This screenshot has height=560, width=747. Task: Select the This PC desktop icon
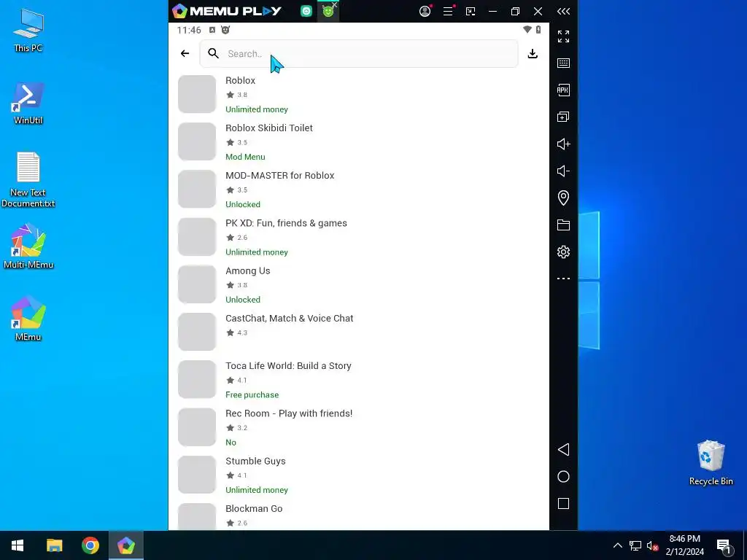pos(28,31)
